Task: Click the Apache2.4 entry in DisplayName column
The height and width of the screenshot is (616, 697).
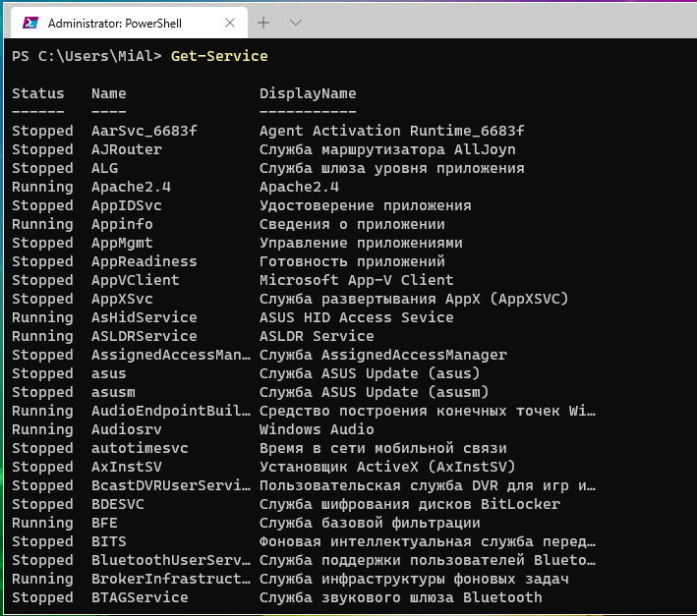Action: 299,187
